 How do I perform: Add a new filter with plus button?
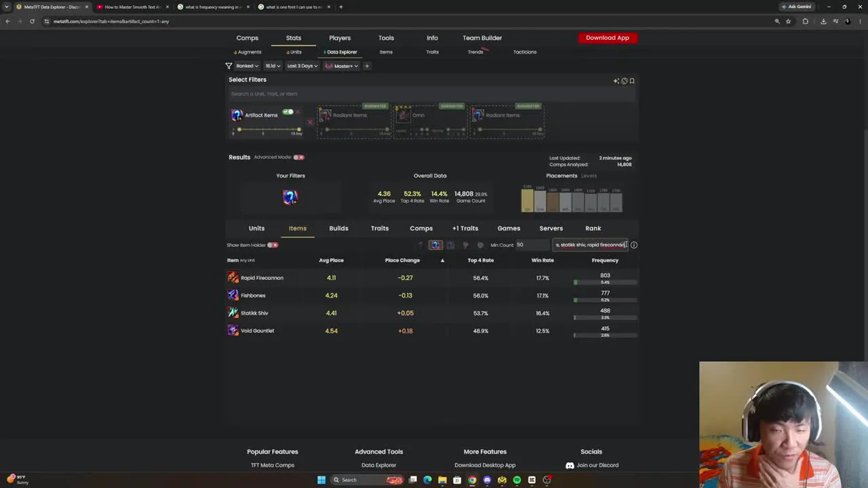pyautogui.click(x=367, y=66)
